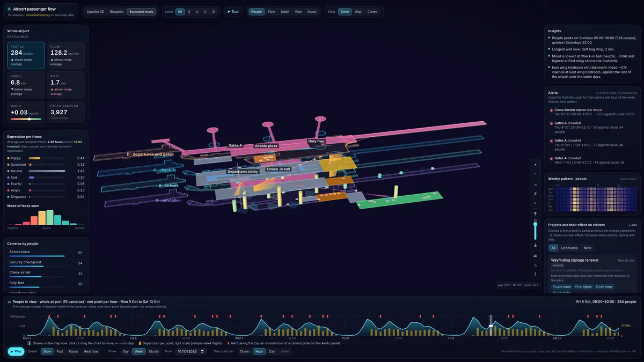Add a new project with + add
Viewport: 644px width, 362px height.
(632, 225)
